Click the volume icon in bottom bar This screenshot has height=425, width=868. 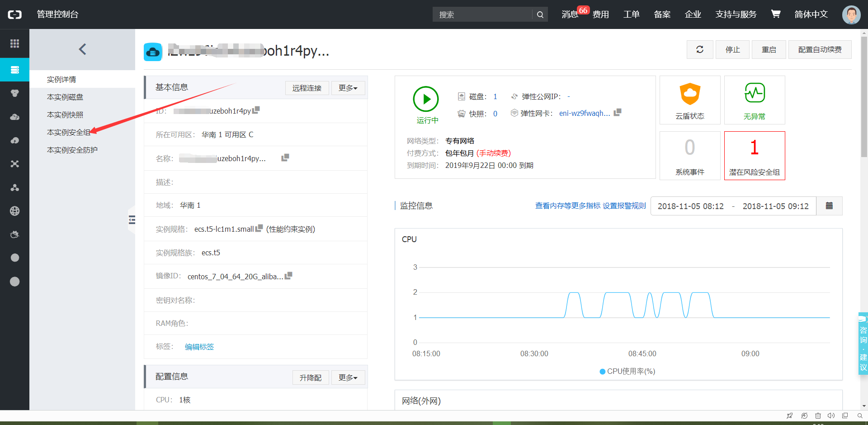[831, 415]
